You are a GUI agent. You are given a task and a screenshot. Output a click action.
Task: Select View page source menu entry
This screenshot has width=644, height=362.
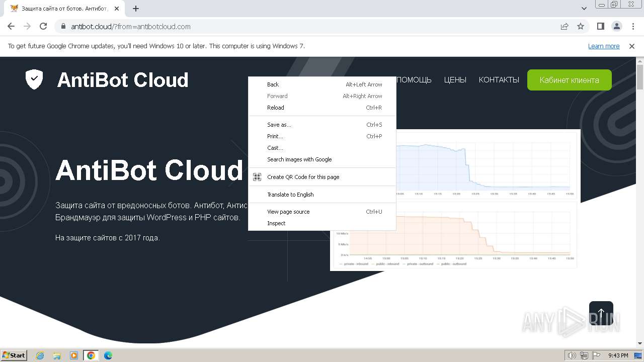(322, 212)
